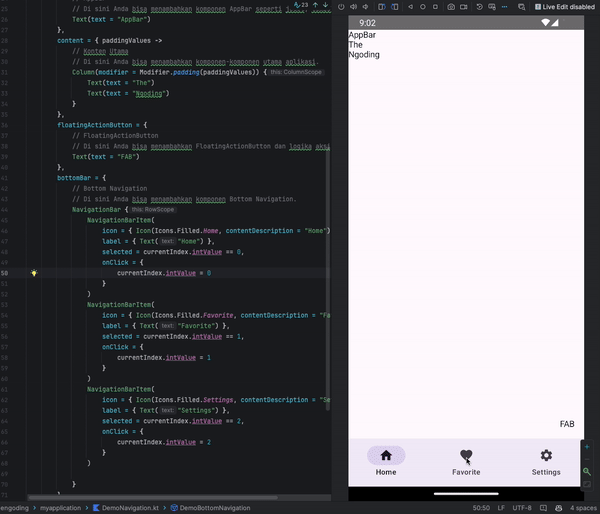The height and width of the screenshot is (514, 600).
Task: Zoom in emulator with plus button
Action: click(588, 447)
